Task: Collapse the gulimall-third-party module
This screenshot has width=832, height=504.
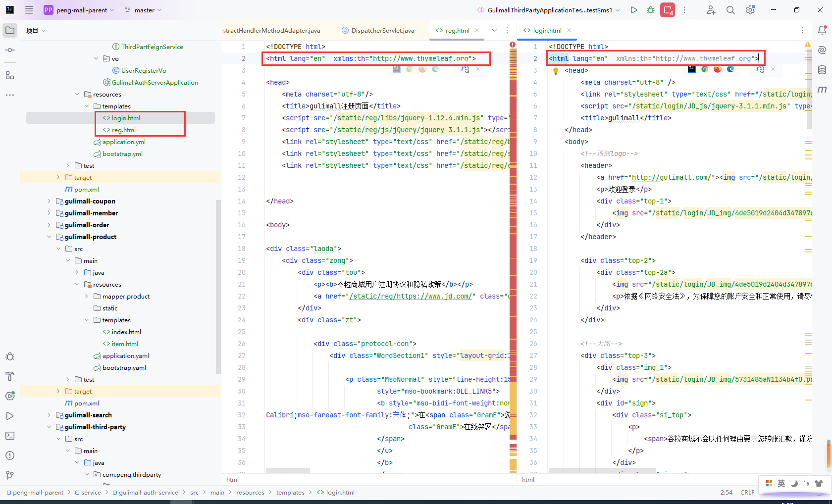Action: click(49, 427)
